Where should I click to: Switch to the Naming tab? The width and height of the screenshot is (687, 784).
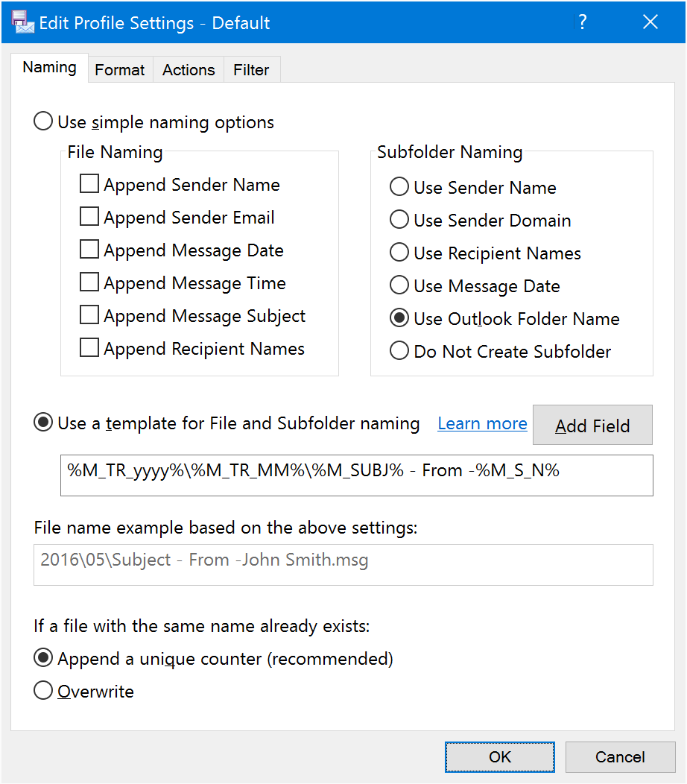point(49,68)
